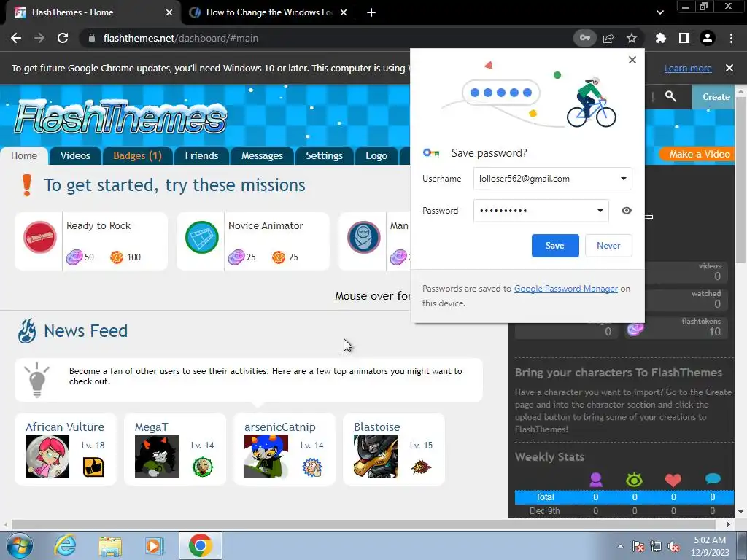This screenshot has width=747, height=560.
Task: Click MegaT's avatar thumbnail
Action: pos(157,456)
